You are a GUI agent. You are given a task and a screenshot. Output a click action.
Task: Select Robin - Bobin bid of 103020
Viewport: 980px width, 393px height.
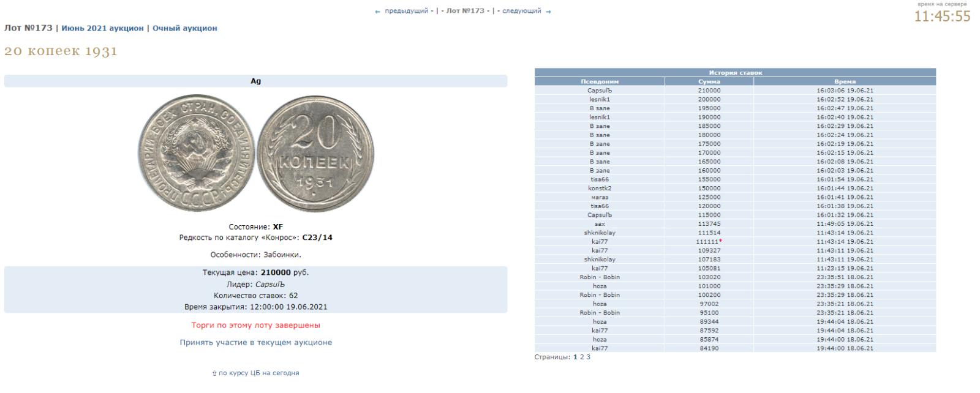[709, 277]
